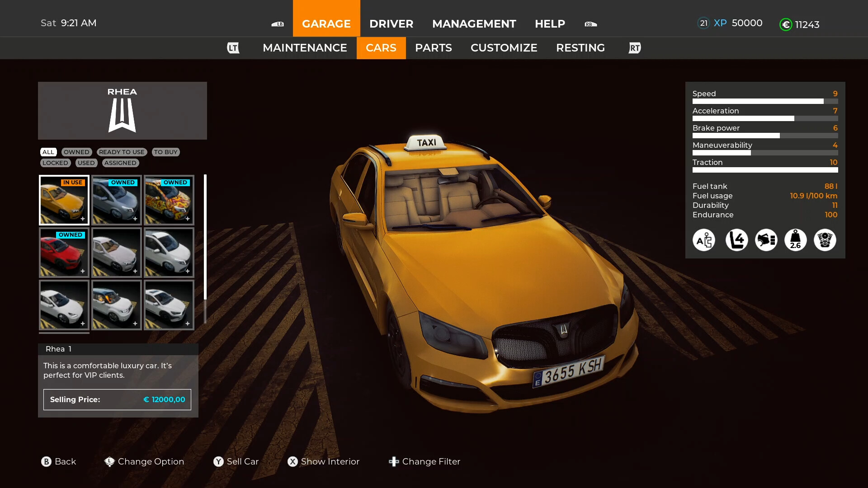Enable the LOCKED cars filter
The image size is (868, 488).
click(56, 163)
